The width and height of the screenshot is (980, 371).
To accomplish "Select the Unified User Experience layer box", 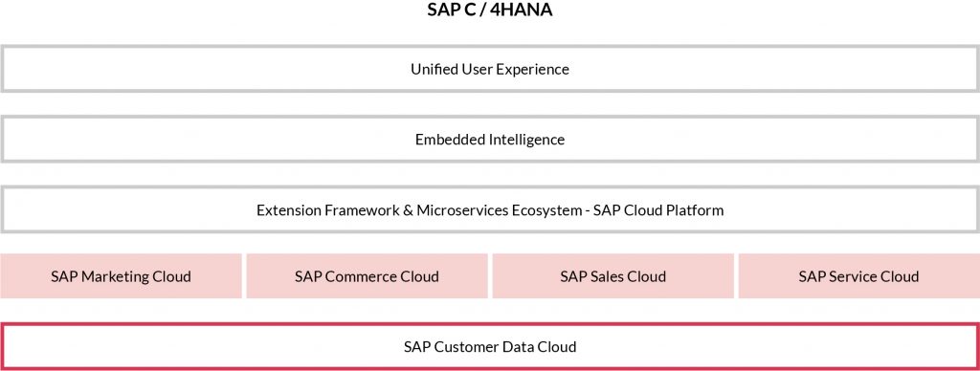I will click(490, 69).
